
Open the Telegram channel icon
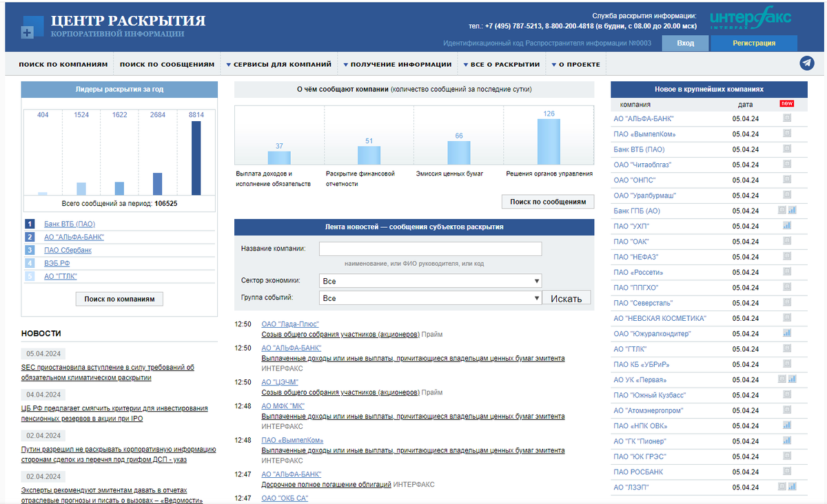tap(806, 63)
